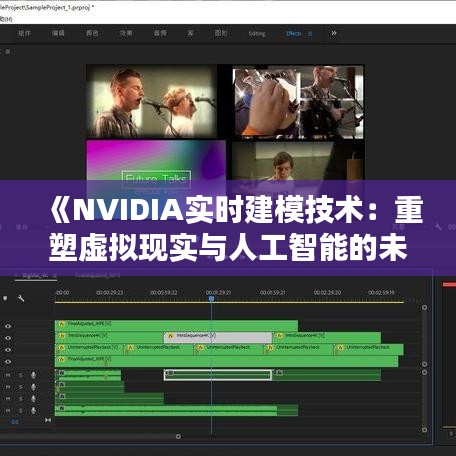Viewport: 456px width, 456px height.
Task: Switch to the 效果 workspace tab
Action: (126, 33)
